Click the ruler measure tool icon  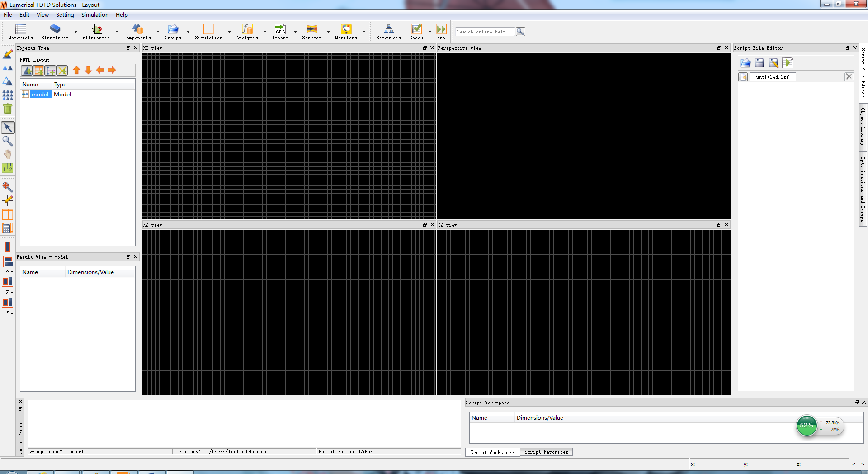coord(8,168)
